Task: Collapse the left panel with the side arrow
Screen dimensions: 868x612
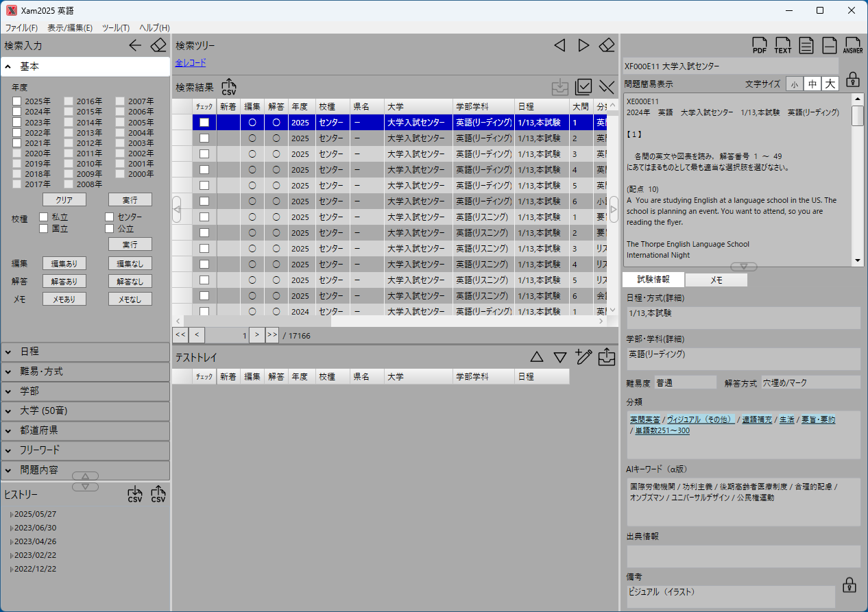Action: 176,209
